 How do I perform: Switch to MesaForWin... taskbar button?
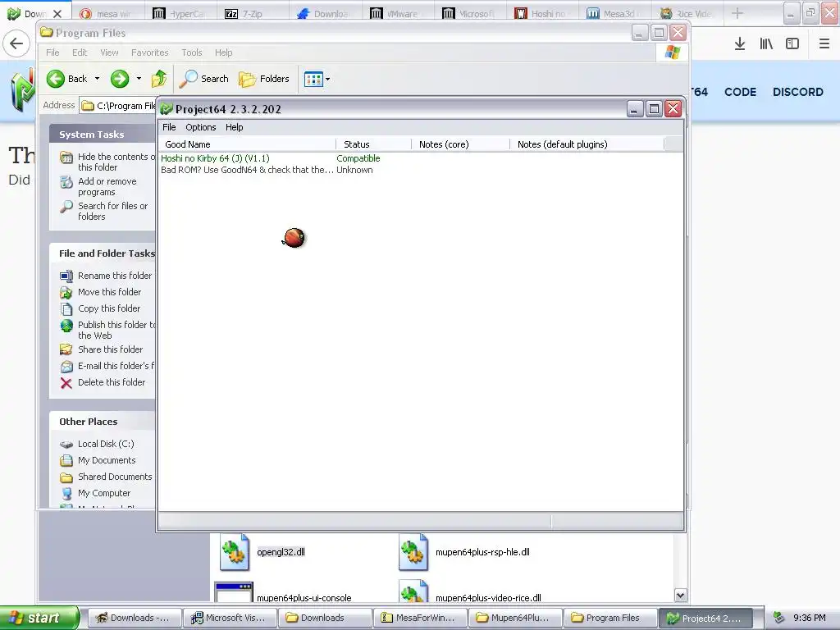click(x=420, y=618)
